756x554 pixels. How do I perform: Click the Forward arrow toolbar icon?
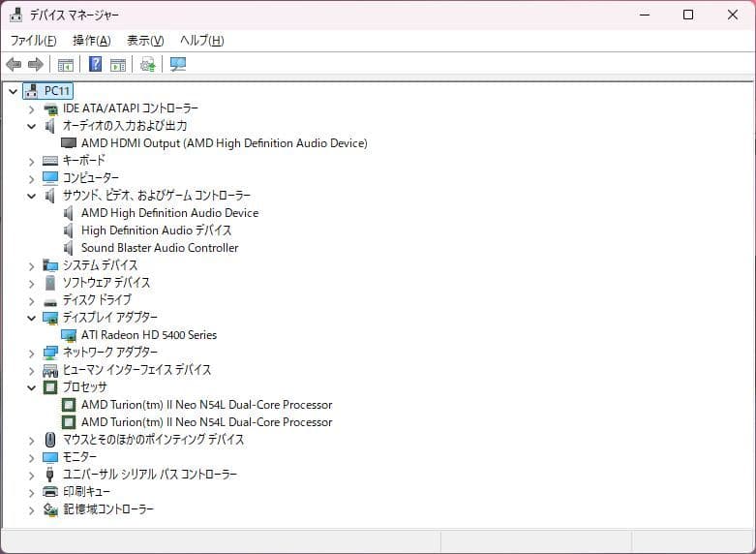click(x=36, y=64)
